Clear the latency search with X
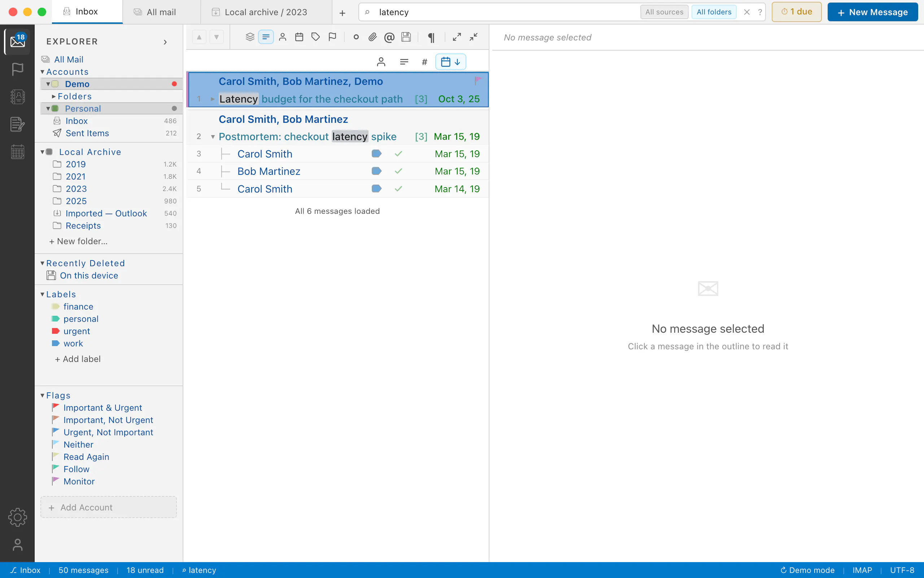 [747, 12]
